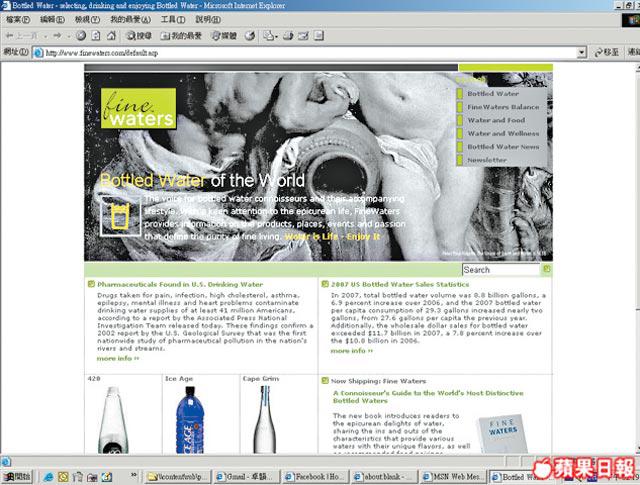The image size is (640, 485).
Task: Click the green search submit icon
Action: pos(547,269)
